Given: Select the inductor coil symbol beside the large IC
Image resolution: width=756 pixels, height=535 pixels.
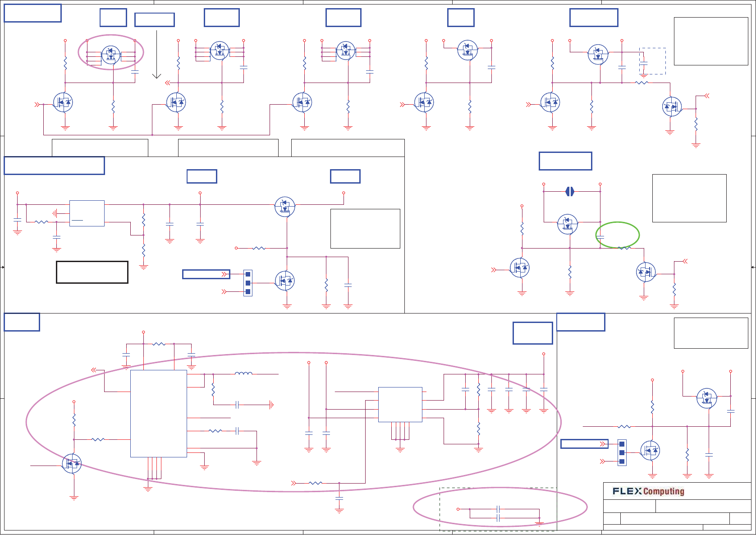Looking at the screenshot, I should tap(243, 373).
